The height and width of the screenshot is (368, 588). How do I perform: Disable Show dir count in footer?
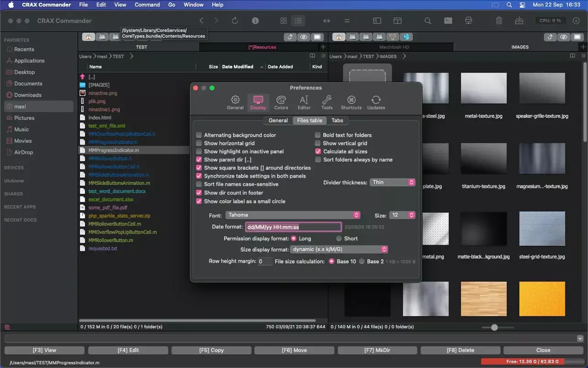199,193
